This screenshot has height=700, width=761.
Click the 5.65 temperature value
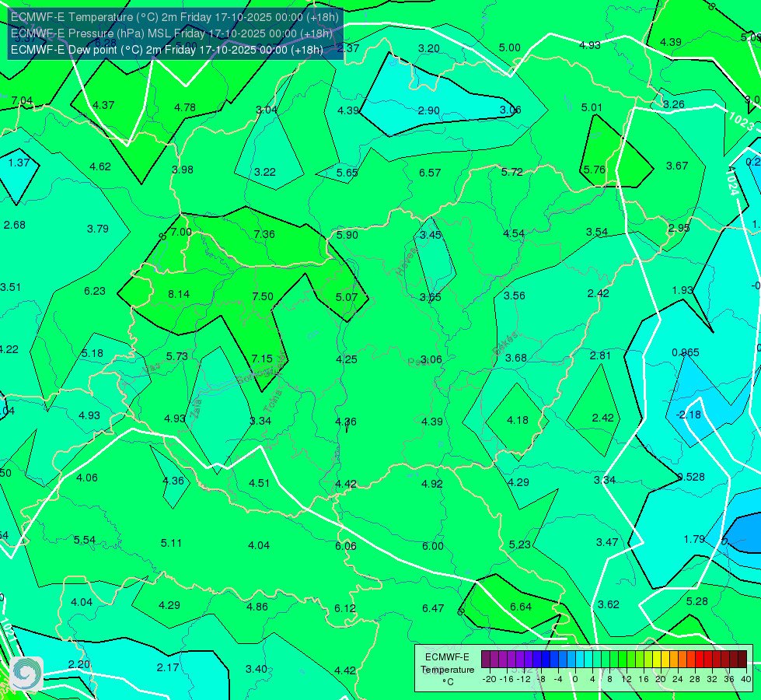pos(347,173)
